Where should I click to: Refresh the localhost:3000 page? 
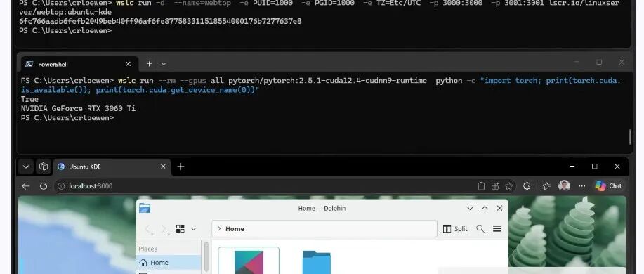pyautogui.click(x=43, y=186)
